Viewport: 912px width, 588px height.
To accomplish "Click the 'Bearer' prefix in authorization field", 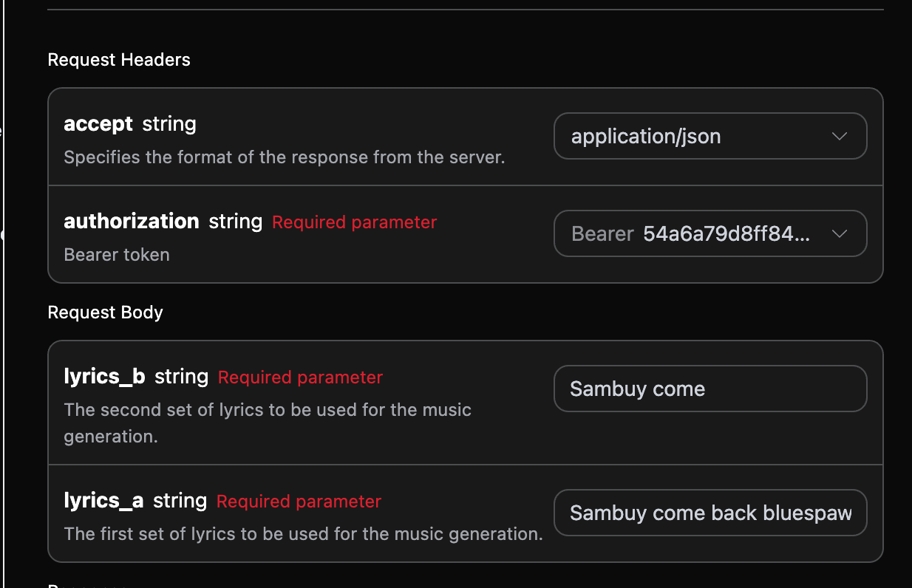I will (602, 234).
